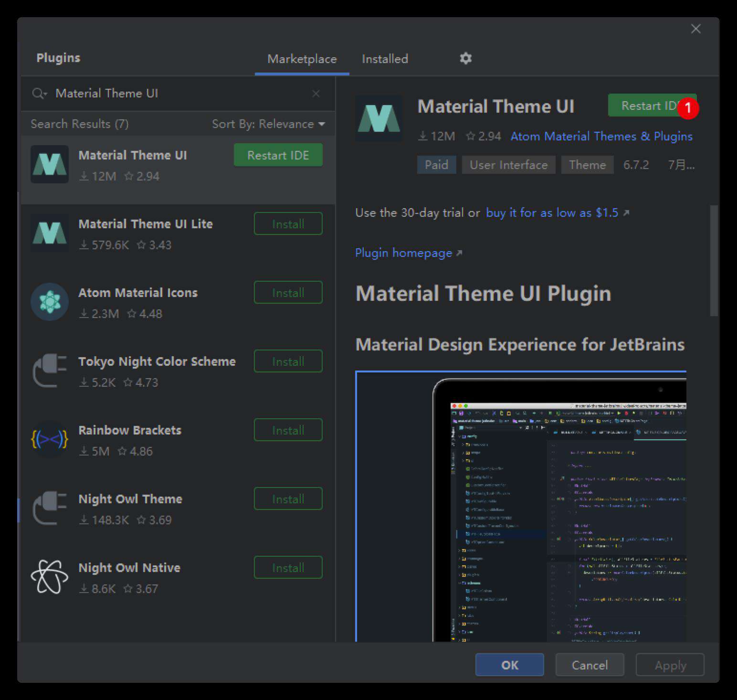
Task: Select the Material Theme UI Lite row title
Action: pyautogui.click(x=146, y=224)
